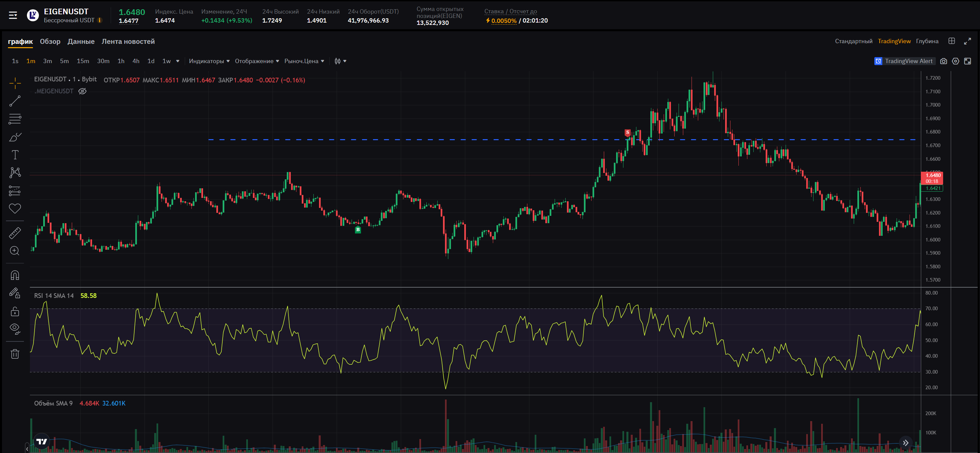Take chart snapshot with camera icon
980x453 pixels.
click(x=943, y=61)
